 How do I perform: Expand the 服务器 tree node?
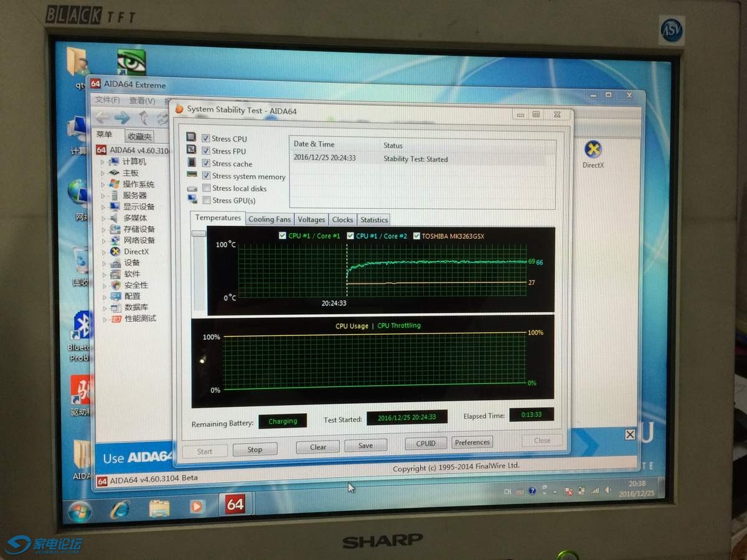tap(103, 195)
